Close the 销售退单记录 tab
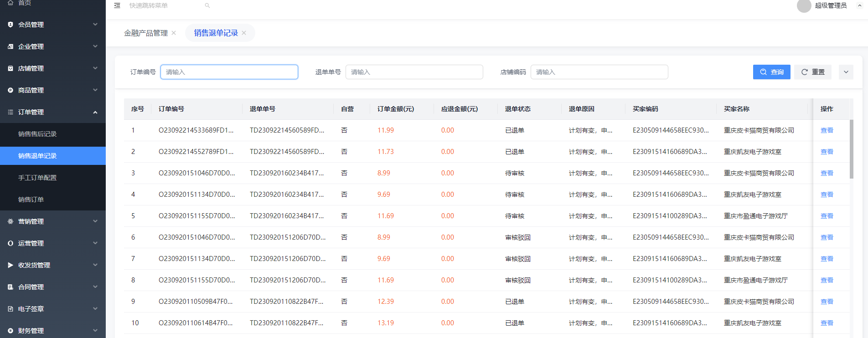868x338 pixels. pyautogui.click(x=244, y=33)
